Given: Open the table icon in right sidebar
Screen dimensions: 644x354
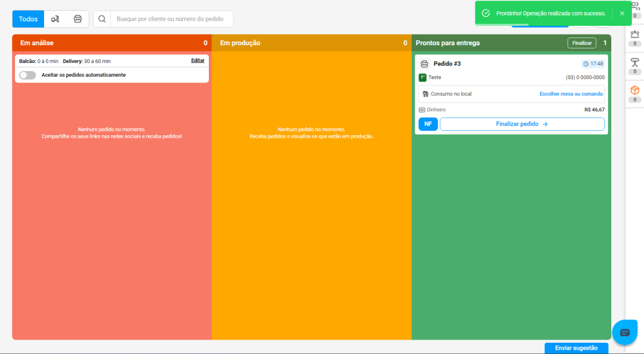Looking at the screenshot, I should [635, 62].
